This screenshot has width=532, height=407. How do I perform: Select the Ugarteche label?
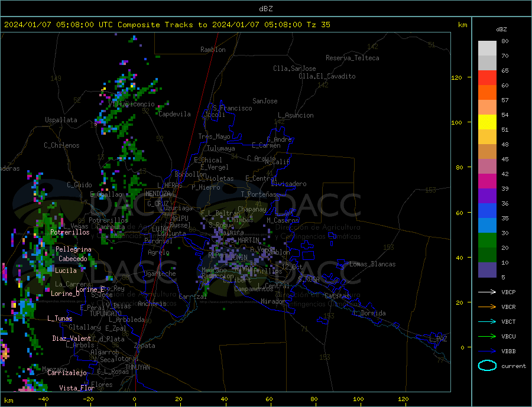pos(160,273)
